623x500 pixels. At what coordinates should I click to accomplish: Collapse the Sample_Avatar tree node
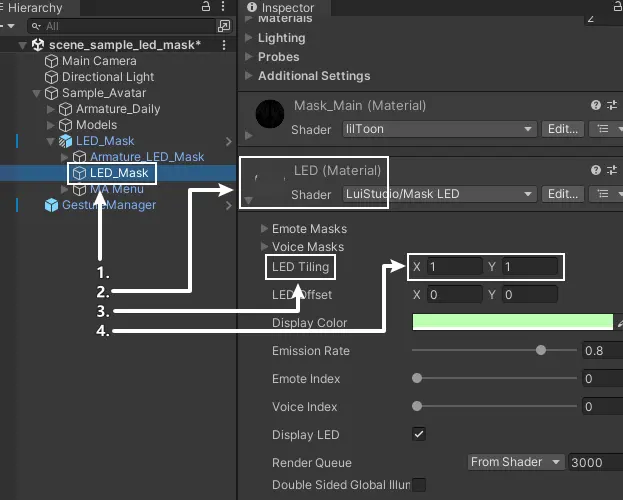[x=37, y=93]
